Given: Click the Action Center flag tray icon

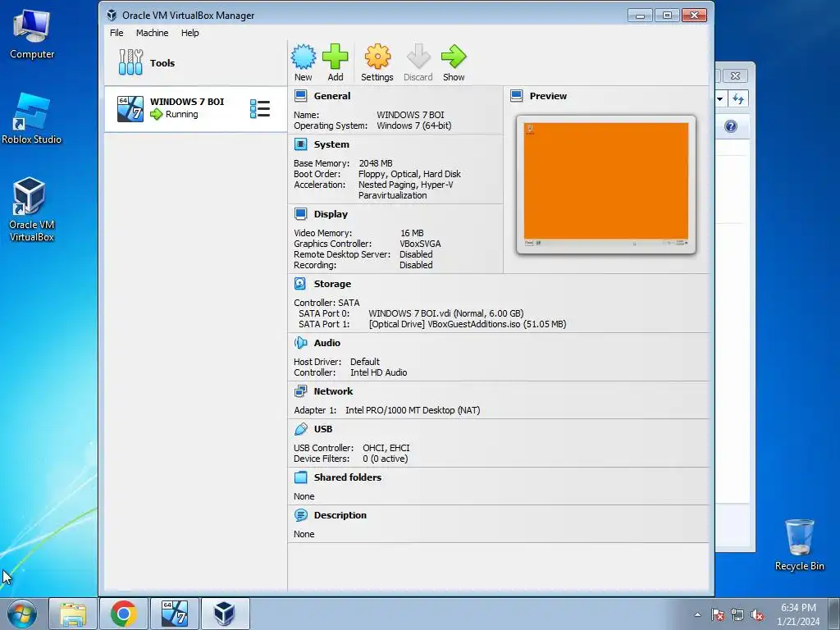Looking at the screenshot, I should [718, 614].
